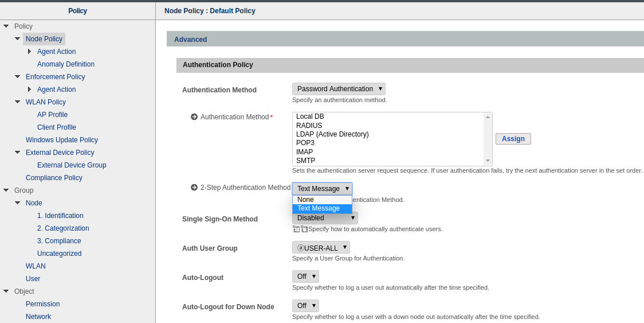Open the Password Authentication dropdown

tap(339, 89)
